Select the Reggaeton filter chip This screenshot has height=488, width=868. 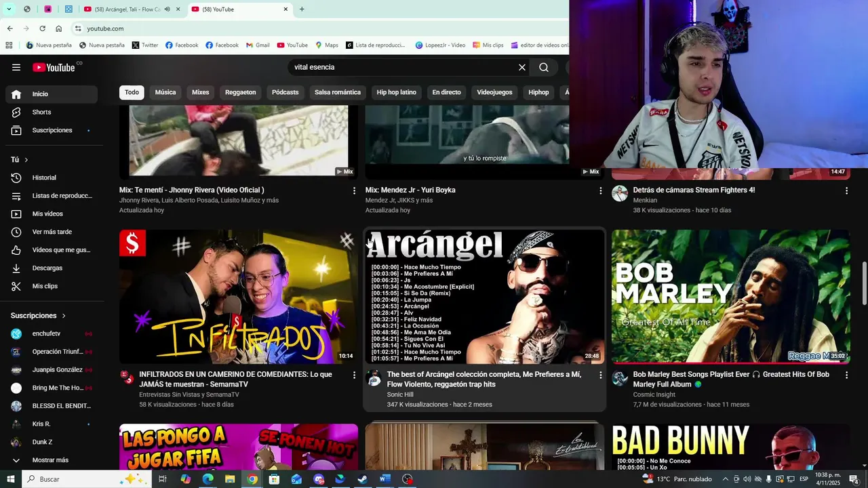(x=241, y=92)
